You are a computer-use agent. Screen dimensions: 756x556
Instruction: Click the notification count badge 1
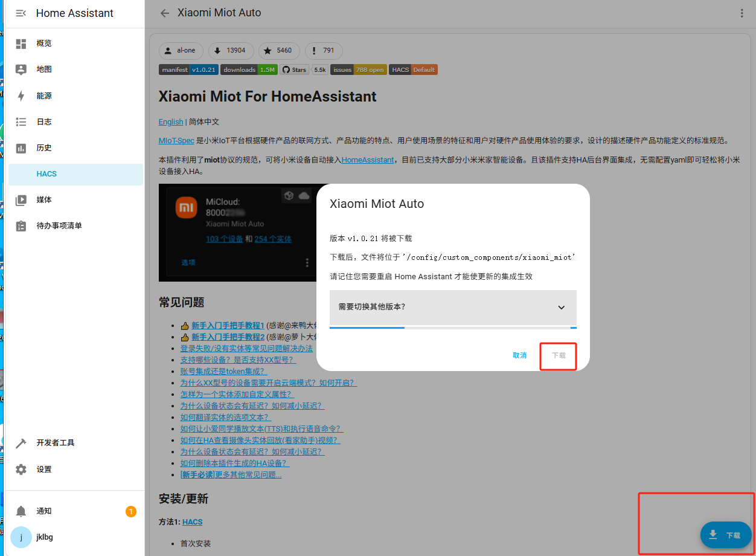131,511
